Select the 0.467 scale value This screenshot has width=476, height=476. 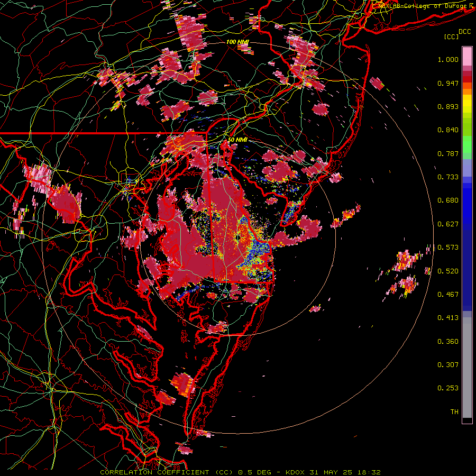(x=448, y=295)
